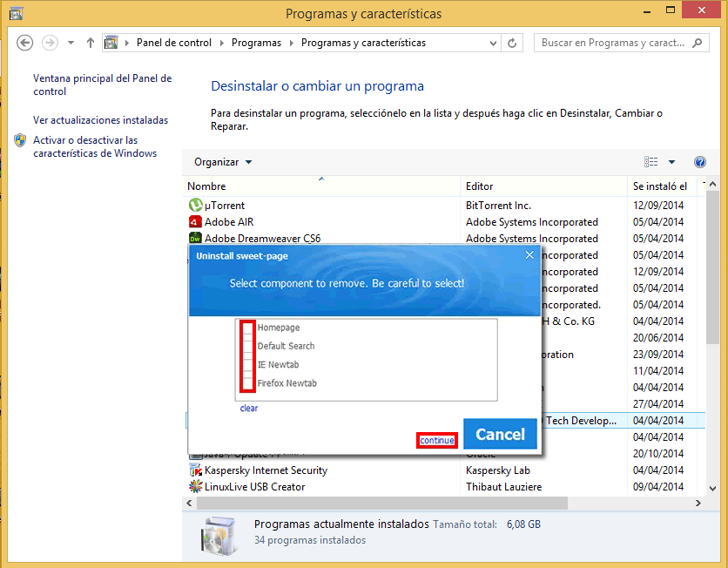Open Ver actualizaciones instaladas
Image resolution: width=728 pixels, height=568 pixels.
click(x=100, y=120)
